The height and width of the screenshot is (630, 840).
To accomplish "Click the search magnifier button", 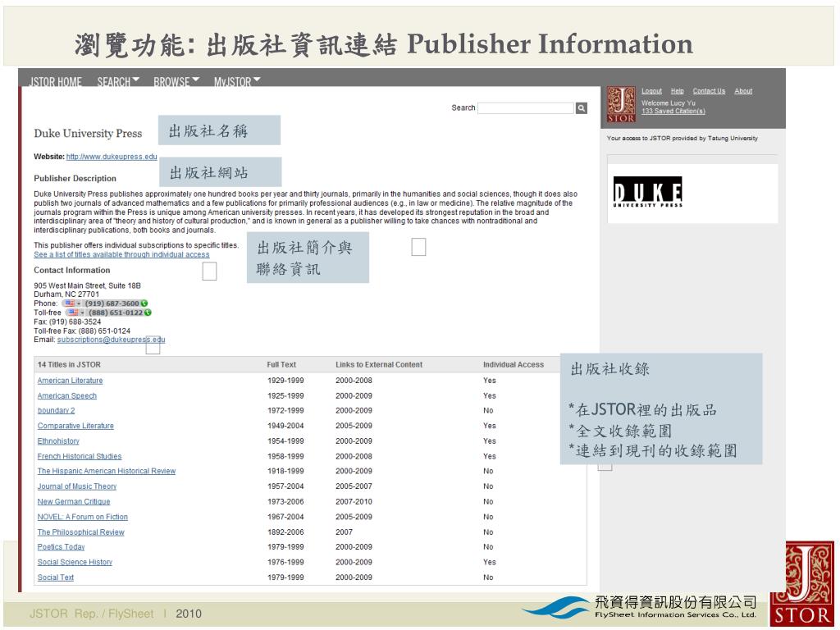I will pos(582,108).
